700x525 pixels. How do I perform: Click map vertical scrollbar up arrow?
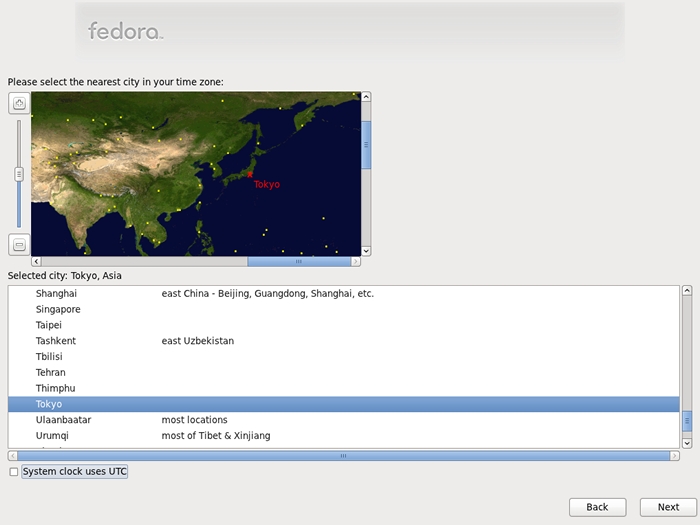(366, 97)
